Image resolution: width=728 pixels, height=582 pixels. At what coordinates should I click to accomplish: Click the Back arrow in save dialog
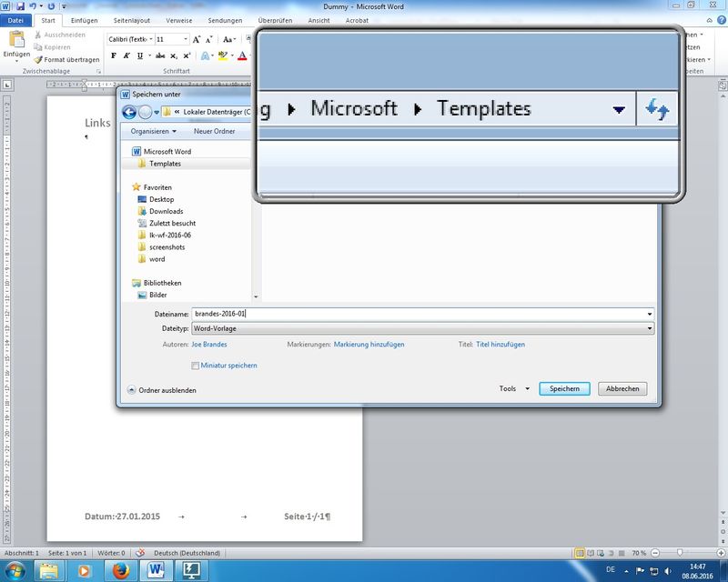pyautogui.click(x=129, y=112)
